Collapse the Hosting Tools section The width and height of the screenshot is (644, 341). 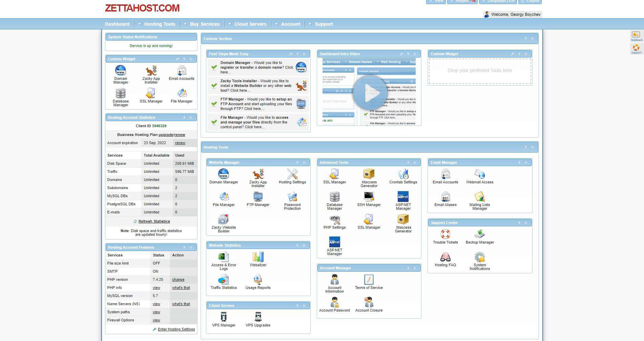point(526,147)
